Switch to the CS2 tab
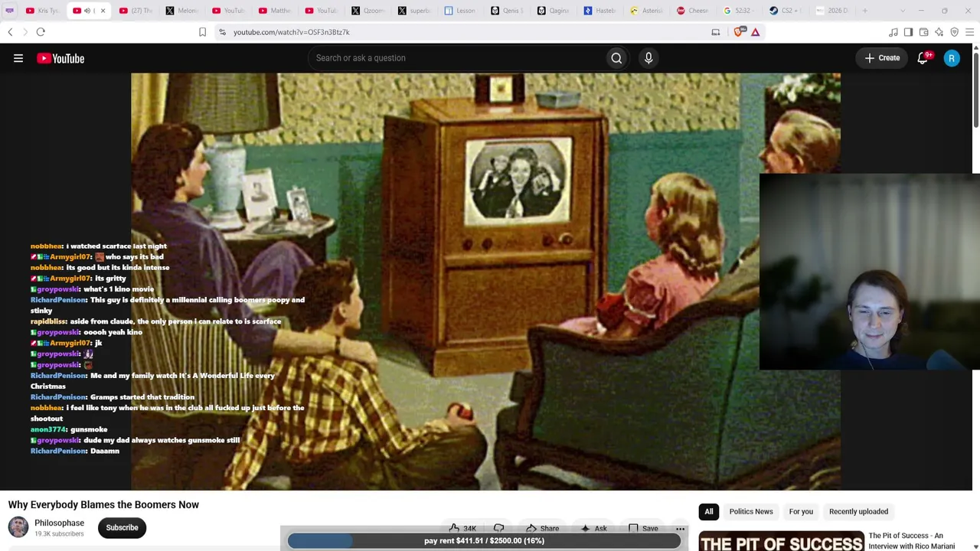The width and height of the screenshot is (980, 551). 785,11
